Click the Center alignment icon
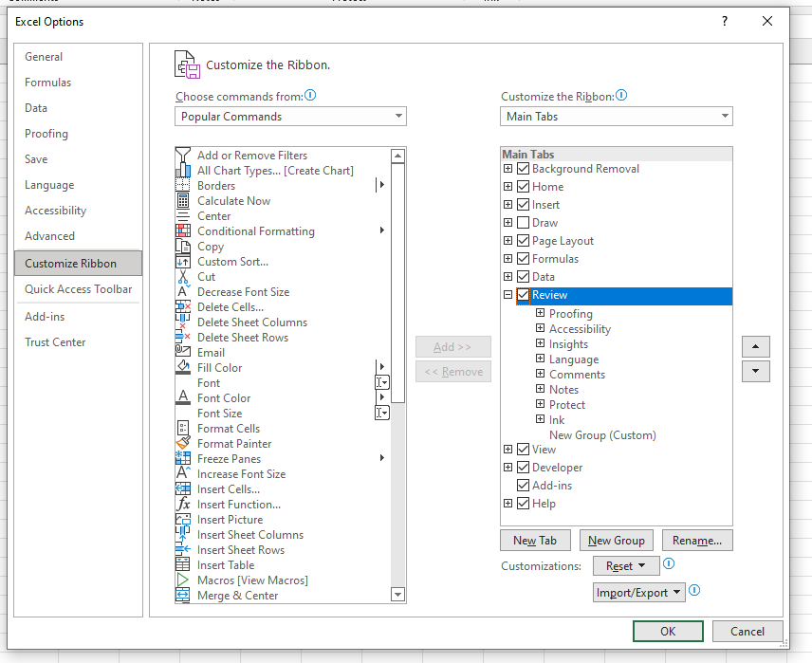The image size is (812, 663). 183,216
